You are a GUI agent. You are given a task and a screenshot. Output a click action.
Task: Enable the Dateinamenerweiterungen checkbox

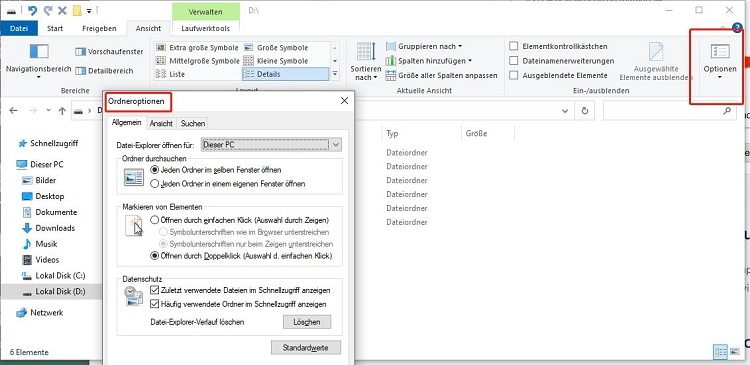[x=514, y=61]
